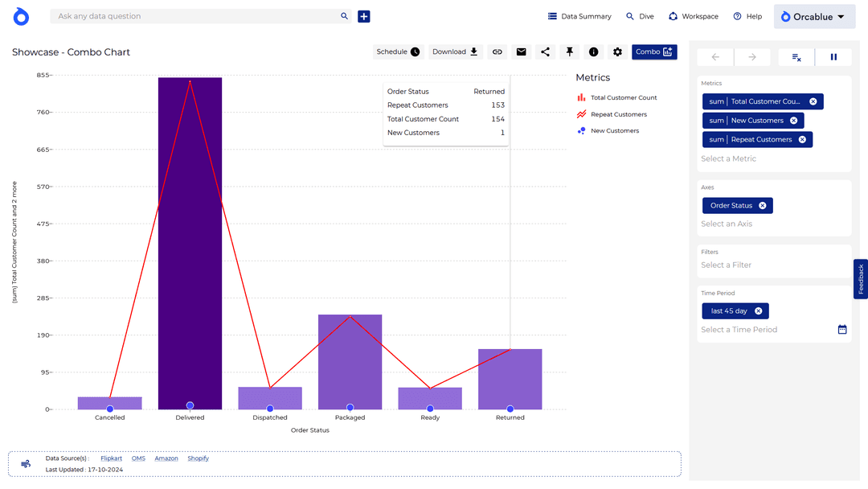This screenshot has width=868, height=489.
Task: Open the Flipkart data source link
Action: (111, 458)
